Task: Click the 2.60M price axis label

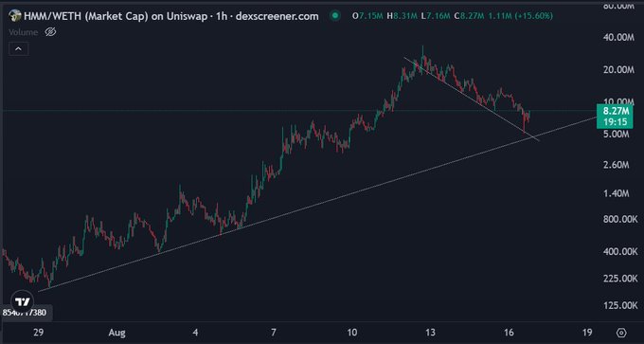Action: [617, 165]
